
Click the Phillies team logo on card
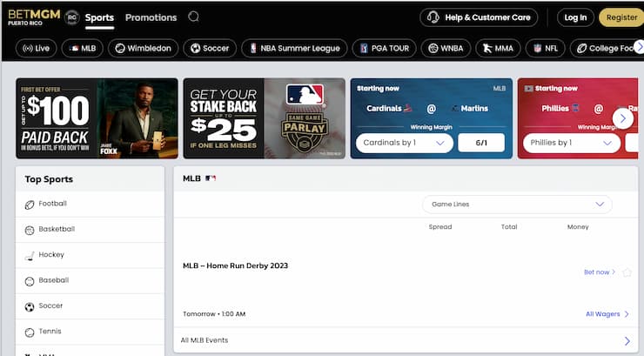(x=575, y=108)
